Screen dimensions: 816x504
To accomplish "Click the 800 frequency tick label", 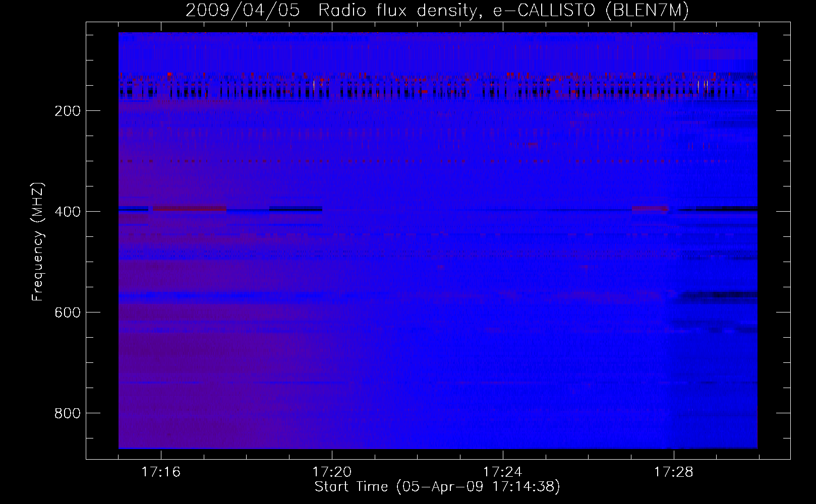I will [x=68, y=413].
